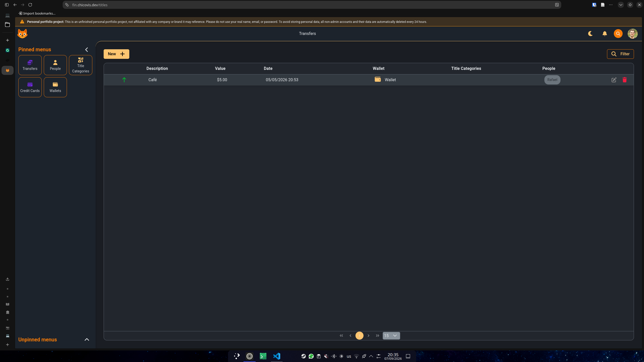Click the orange cat logo
Viewport: 644px width, 362px height.
point(22,33)
